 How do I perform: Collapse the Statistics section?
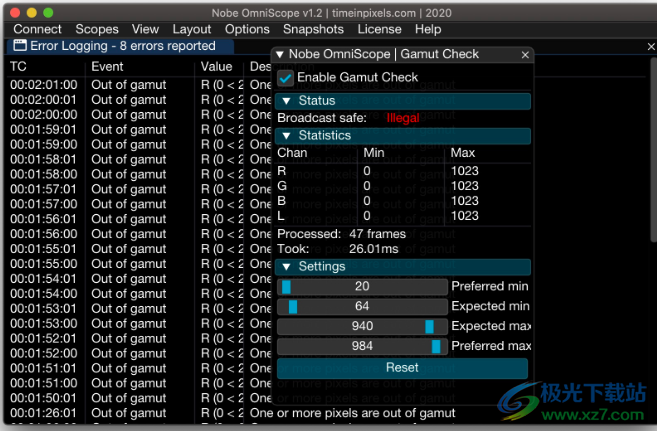coord(403,136)
